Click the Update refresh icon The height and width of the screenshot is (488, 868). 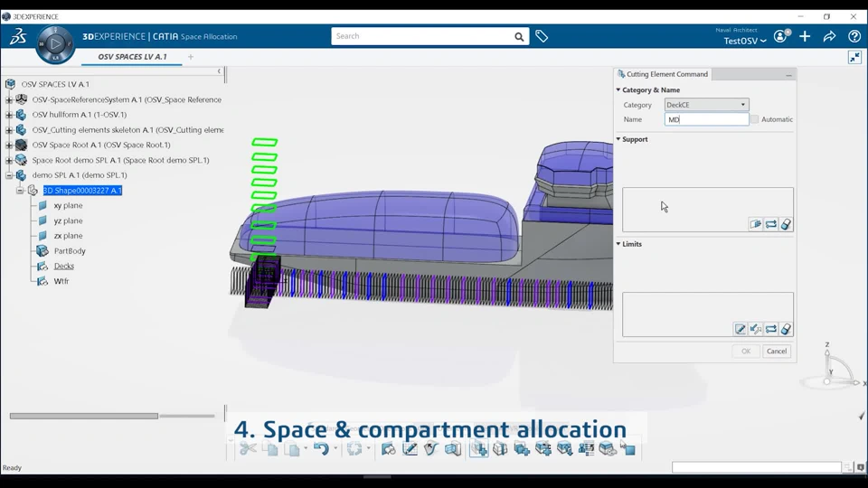click(354, 449)
